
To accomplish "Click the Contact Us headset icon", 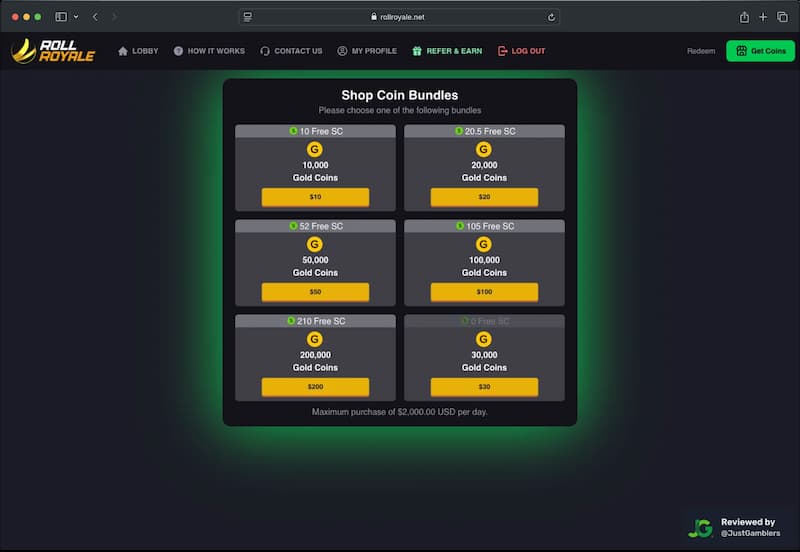I will click(265, 51).
